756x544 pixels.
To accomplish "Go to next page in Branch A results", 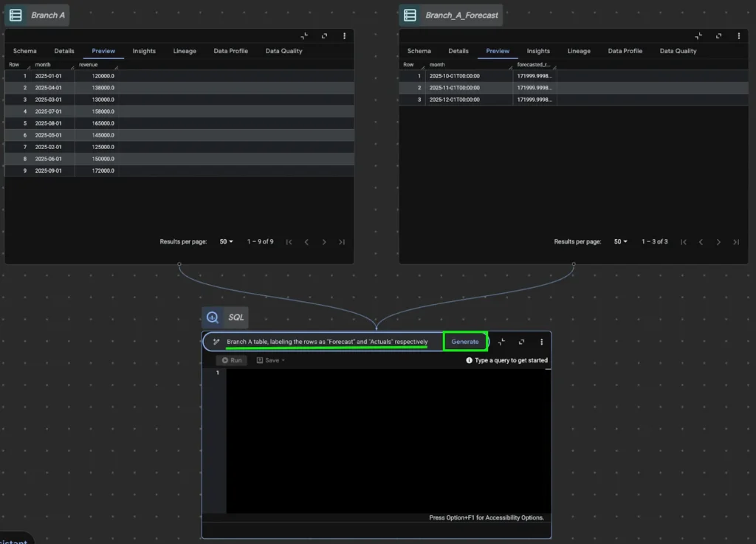I will point(324,242).
